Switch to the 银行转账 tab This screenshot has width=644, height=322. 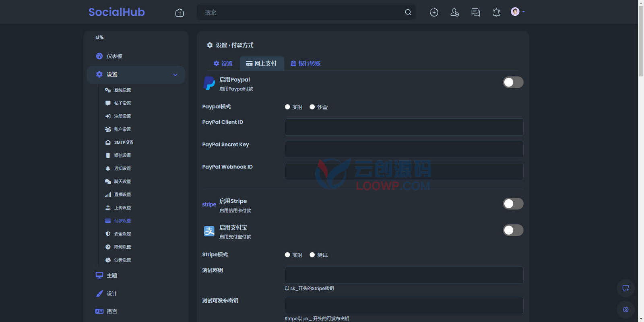[x=305, y=64]
